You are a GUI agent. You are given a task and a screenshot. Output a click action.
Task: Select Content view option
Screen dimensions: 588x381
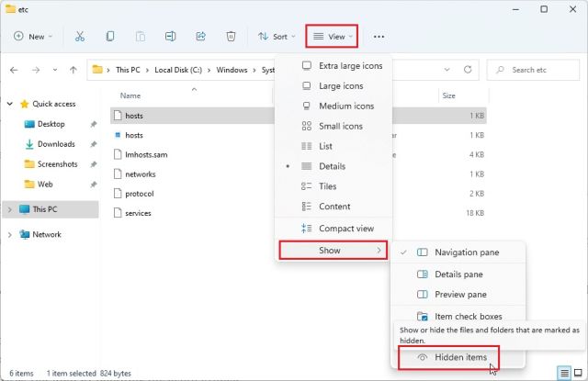click(x=334, y=207)
